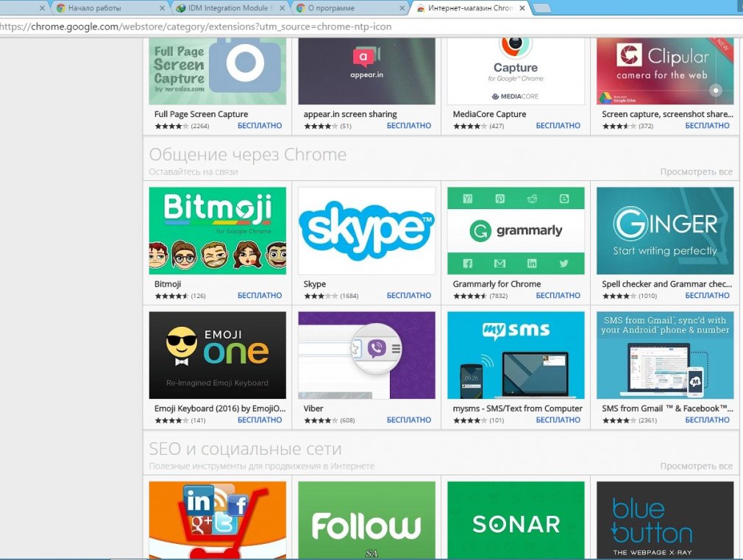Click БЕСПЛАТНО for Emoji Keyboard by EmojiOne

[x=260, y=420]
